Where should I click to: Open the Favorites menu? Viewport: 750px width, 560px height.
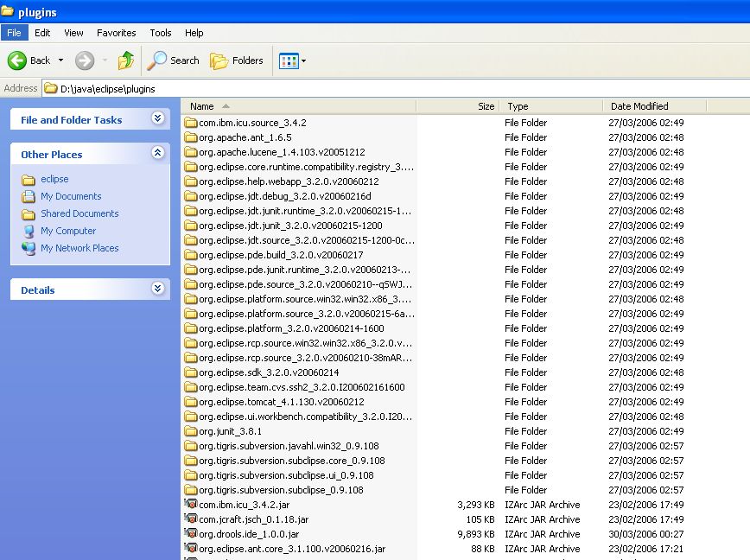116,33
